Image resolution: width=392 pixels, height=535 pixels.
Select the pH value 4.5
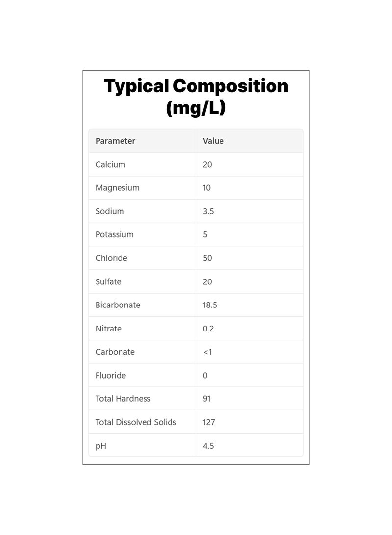tap(208, 446)
